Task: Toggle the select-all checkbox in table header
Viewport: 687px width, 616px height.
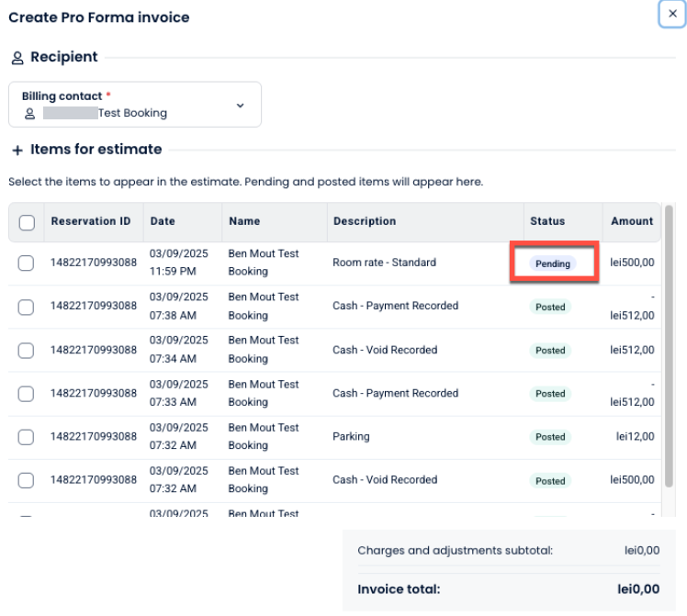Action: [x=27, y=222]
